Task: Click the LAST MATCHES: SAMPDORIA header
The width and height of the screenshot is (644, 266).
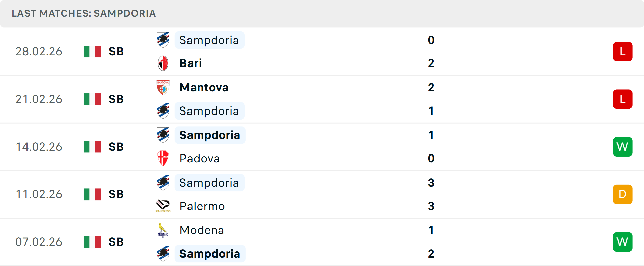Action: coord(84,13)
